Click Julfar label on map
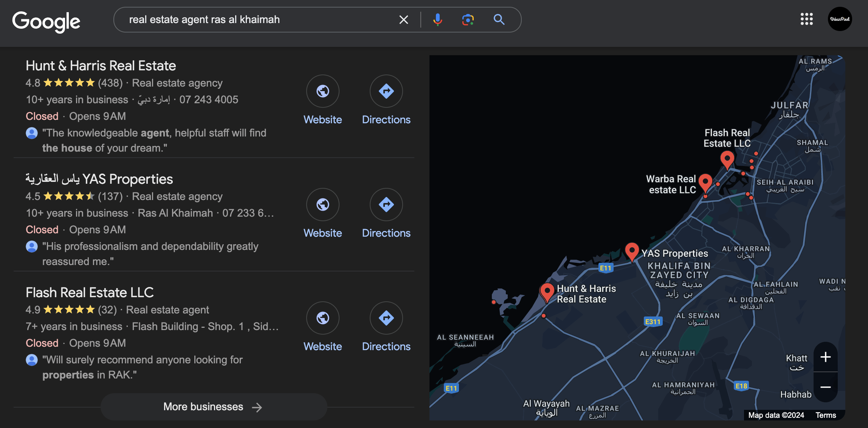This screenshot has width=868, height=428. coord(789,110)
